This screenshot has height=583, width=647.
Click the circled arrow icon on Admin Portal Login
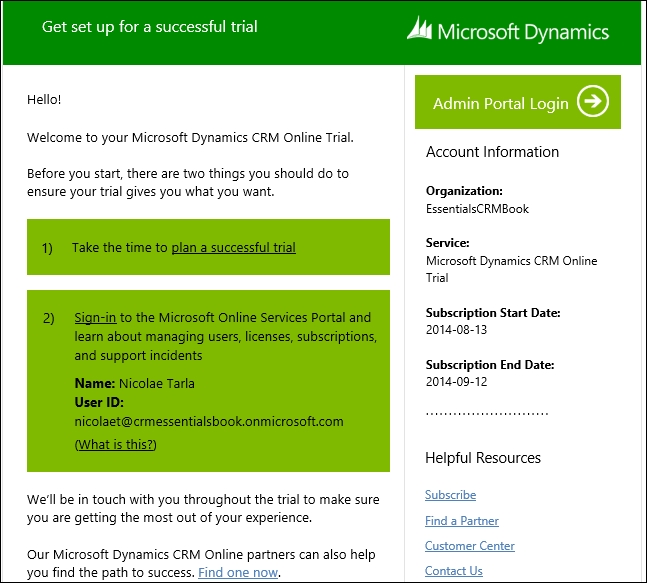[593, 101]
